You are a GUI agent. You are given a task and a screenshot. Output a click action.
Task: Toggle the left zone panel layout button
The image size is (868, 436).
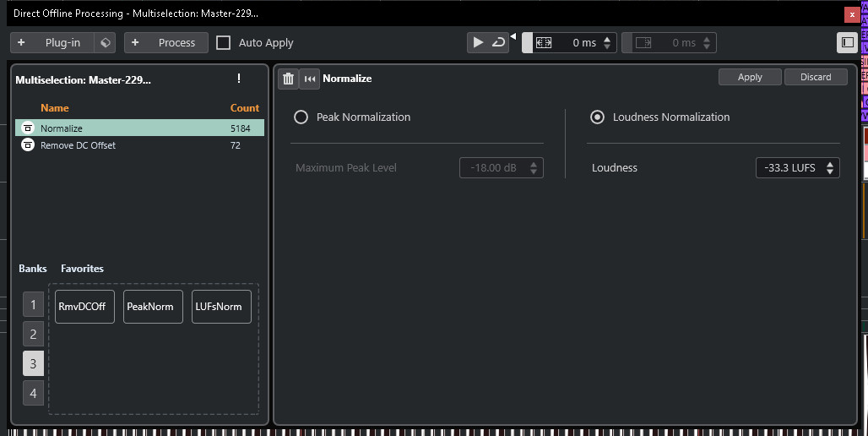(x=847, y=42)
